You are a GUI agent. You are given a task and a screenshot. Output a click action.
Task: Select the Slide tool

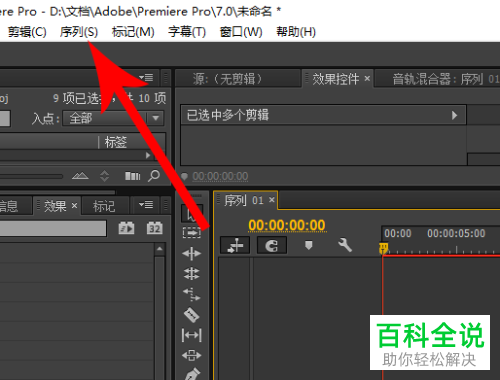click(x=192, y=355)
